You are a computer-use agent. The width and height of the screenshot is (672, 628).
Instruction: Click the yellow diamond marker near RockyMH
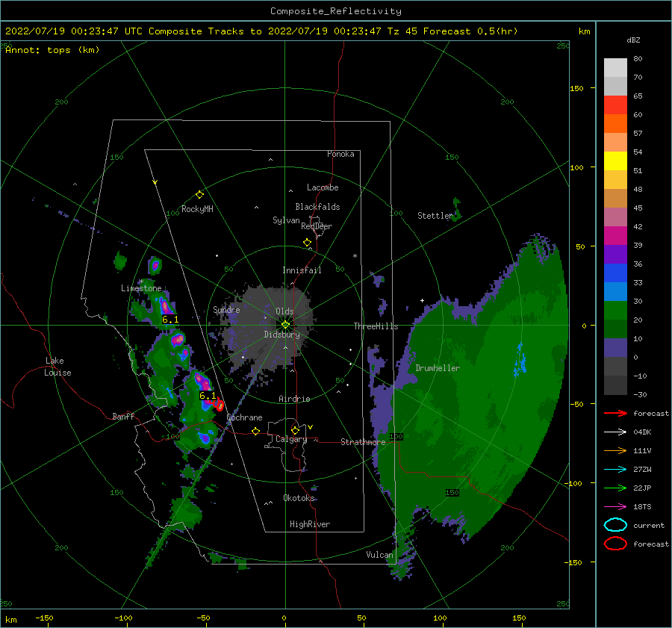click(199, 195)
